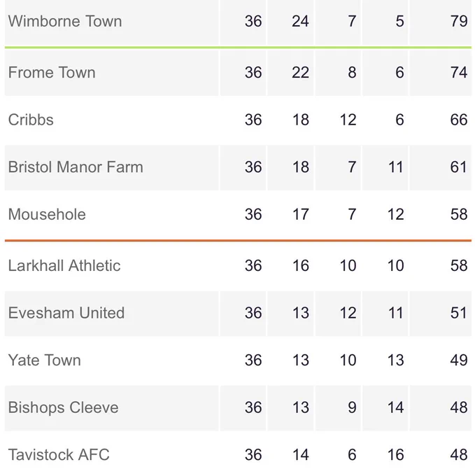Open the Yate Town team link
The width and height of the screenshot is (475, 476).
coord(45,360)
